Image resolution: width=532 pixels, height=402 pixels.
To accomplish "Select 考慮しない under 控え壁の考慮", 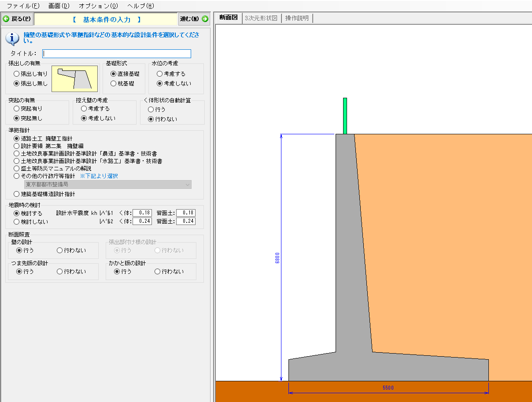I will pyautogui.click(x=98, y=118).
